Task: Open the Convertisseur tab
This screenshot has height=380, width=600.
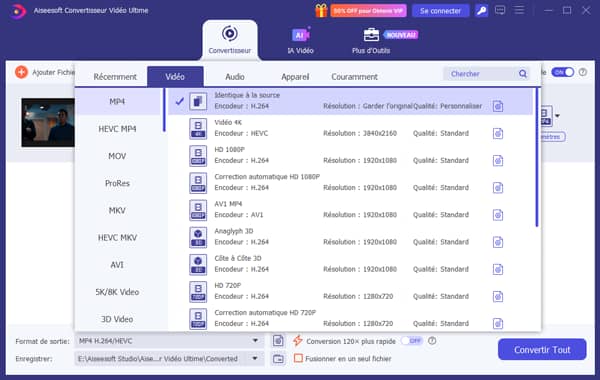Action: pyautogui.click(x=230, y=40)
